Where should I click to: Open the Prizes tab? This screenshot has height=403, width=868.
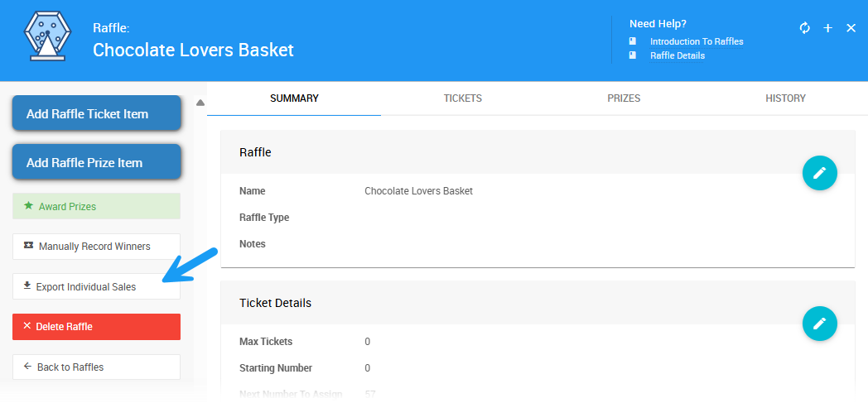pos(624,98)
